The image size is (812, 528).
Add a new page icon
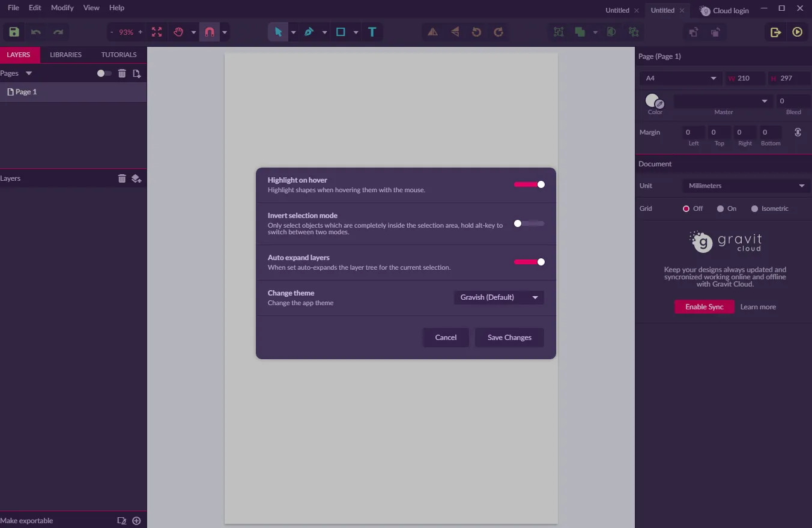(136, 73)
